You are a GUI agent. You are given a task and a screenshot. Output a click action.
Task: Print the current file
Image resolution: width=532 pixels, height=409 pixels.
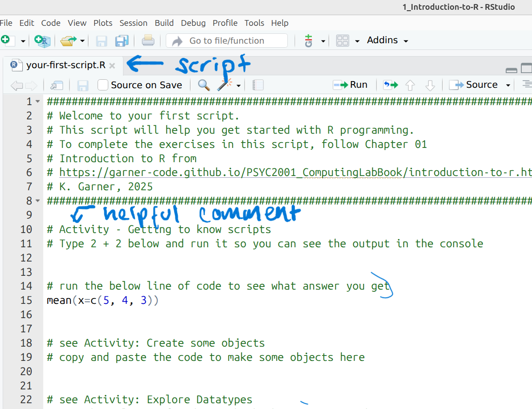(148, 40)
